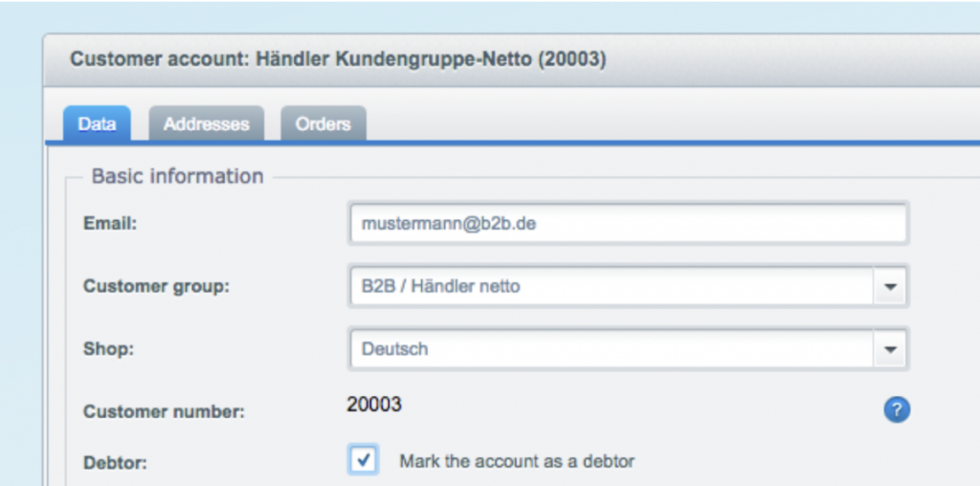This screenshot has width=980, height=486.
Task: Select the Data tab
Action: (97, 124)
